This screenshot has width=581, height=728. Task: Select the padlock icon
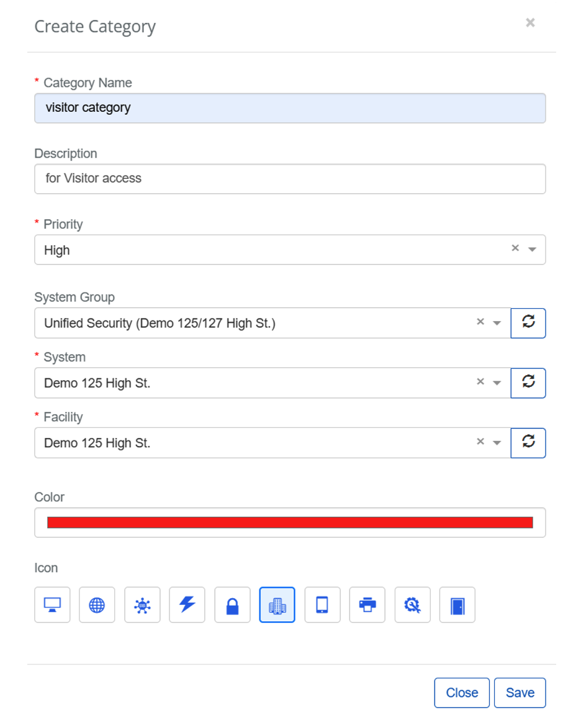click(x=232, y=605)
